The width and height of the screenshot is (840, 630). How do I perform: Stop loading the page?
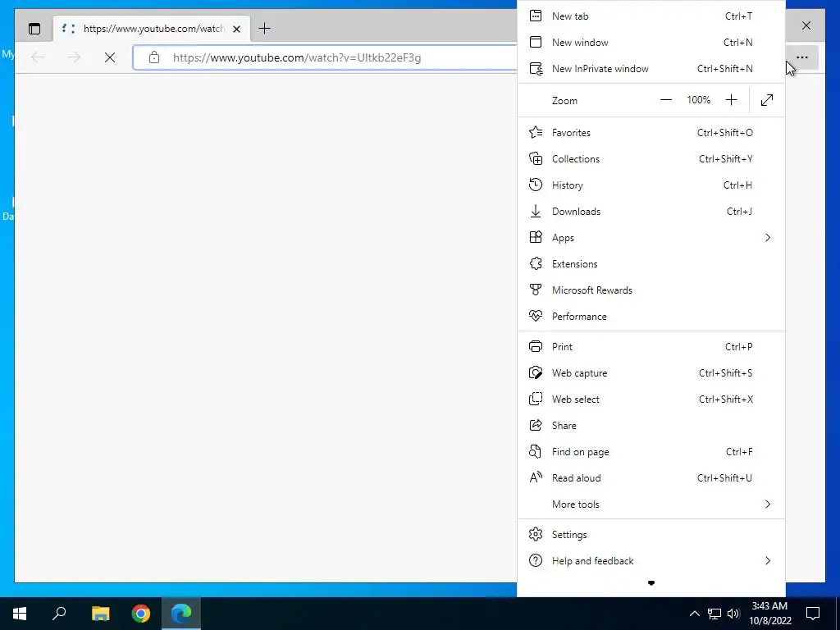tap(110, 57)
